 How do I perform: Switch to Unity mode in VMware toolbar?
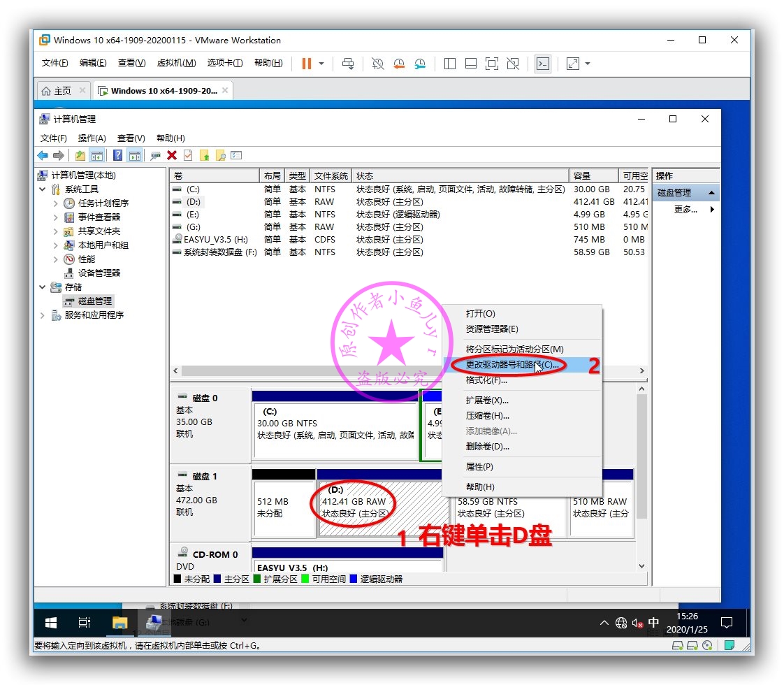513,64
